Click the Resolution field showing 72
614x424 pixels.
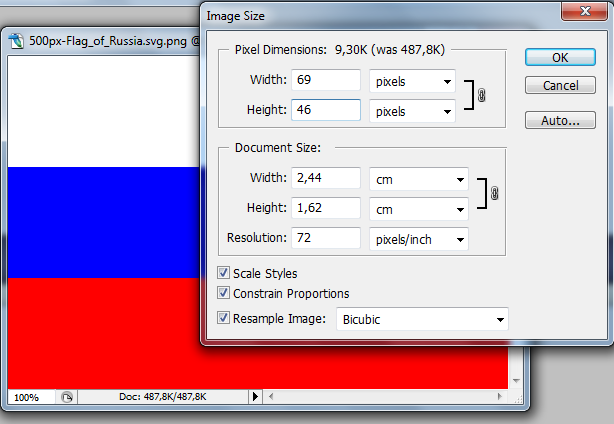coord(326,238)
